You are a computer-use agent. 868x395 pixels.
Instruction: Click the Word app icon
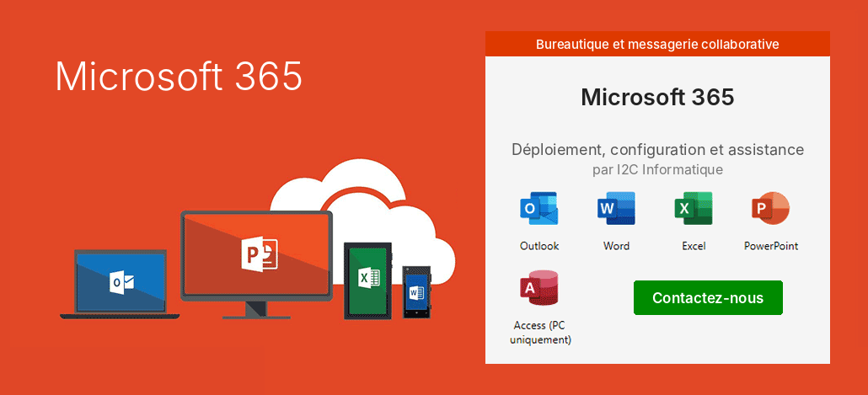[616, 209]
